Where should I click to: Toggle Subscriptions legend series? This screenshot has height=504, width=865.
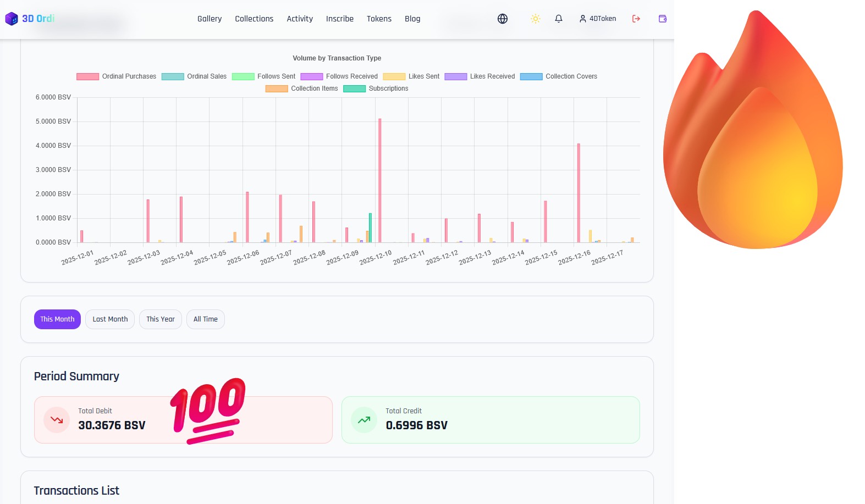(x=376, y=88)
